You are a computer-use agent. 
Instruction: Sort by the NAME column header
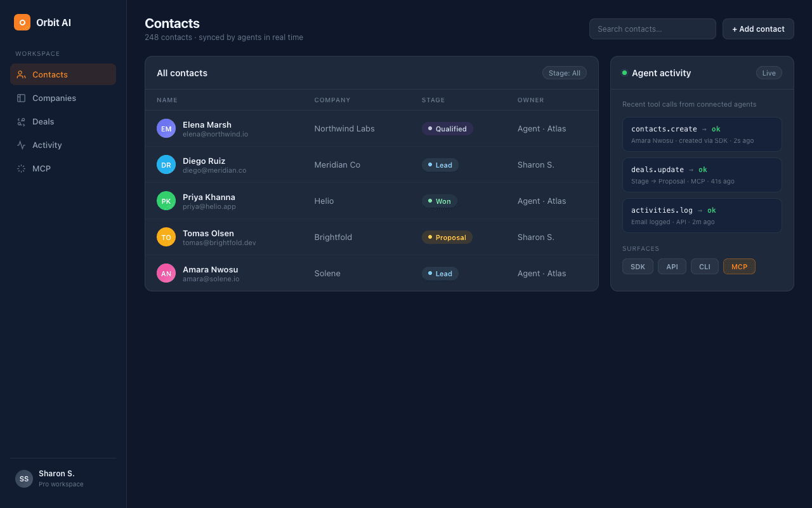pyautogui.click(x=167, y=100)
